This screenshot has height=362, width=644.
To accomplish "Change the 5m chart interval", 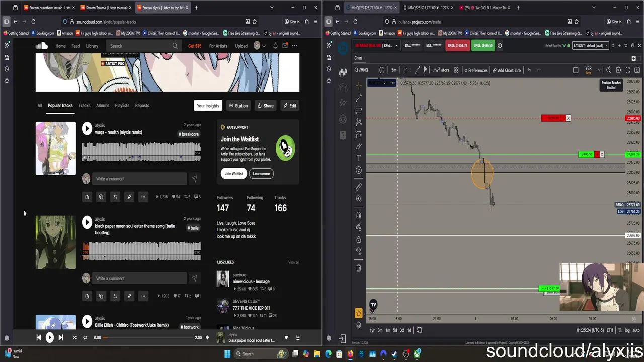I will coord(394,70).
